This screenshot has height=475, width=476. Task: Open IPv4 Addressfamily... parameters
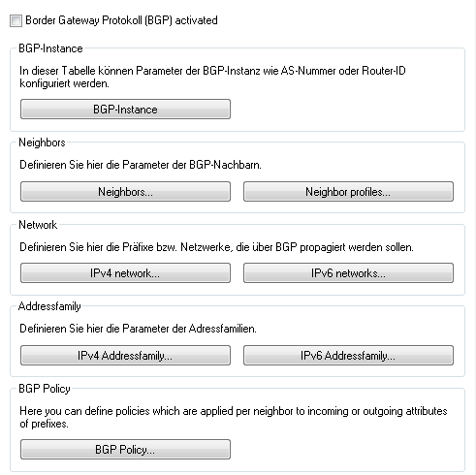(x=125, y=356)
